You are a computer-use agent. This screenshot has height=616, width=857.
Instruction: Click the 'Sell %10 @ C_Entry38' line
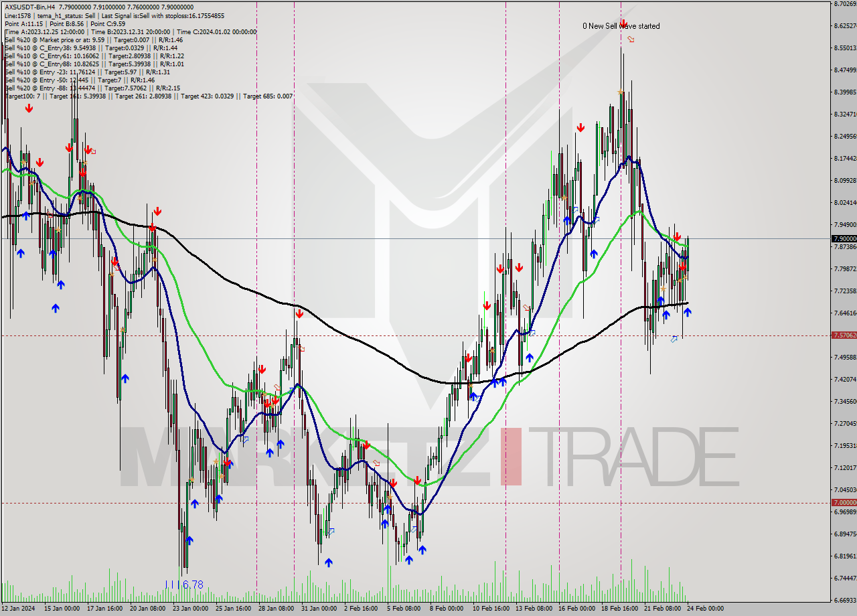point(90,48)
